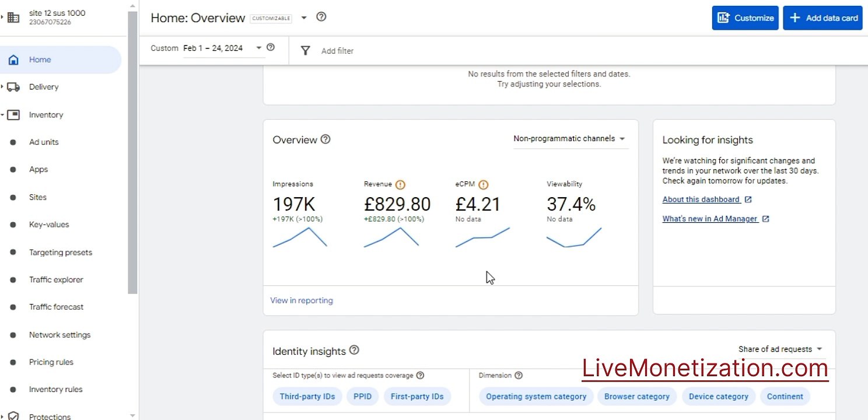Viewport: 868px width, 420px height.
Task: Click external-link icon by What's new
Action: [x=766, y=219]
